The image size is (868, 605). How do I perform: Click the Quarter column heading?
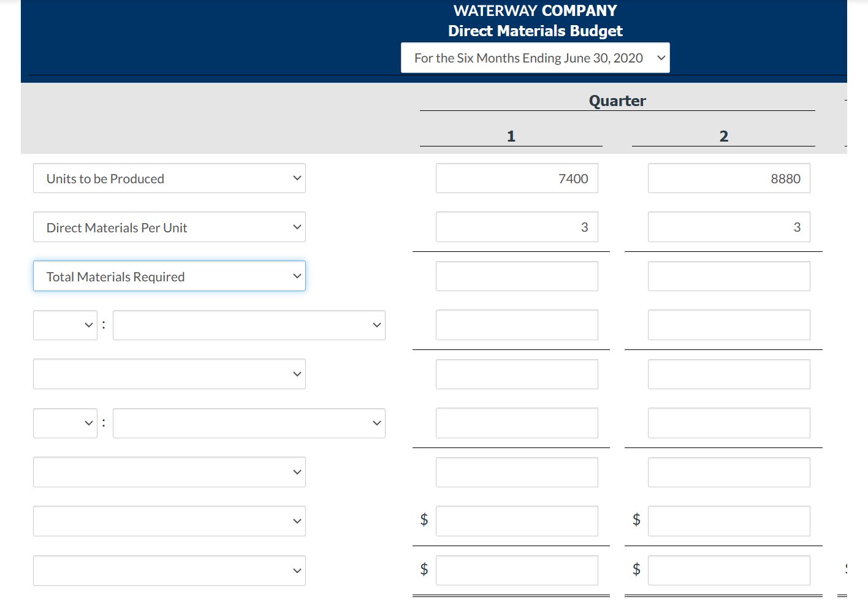tap(617, 101)
